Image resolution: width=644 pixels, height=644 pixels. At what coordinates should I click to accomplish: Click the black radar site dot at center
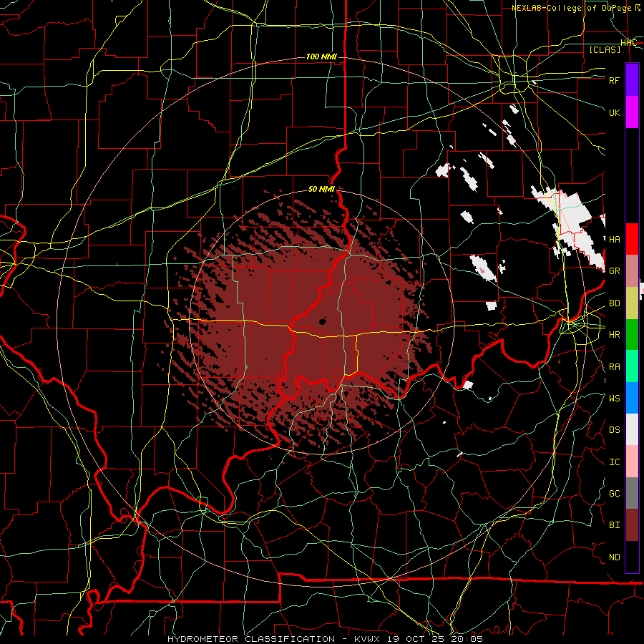coord(323,321)
